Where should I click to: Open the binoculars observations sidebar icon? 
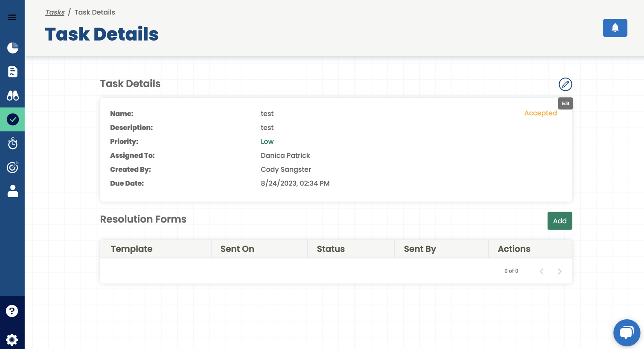click(x=12, y=96)
